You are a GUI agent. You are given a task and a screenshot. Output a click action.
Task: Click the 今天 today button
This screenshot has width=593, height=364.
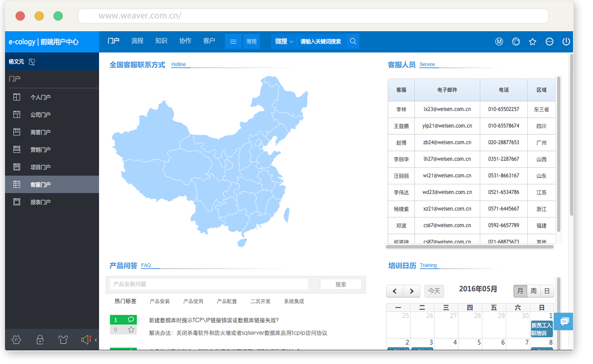click(434, 291)
